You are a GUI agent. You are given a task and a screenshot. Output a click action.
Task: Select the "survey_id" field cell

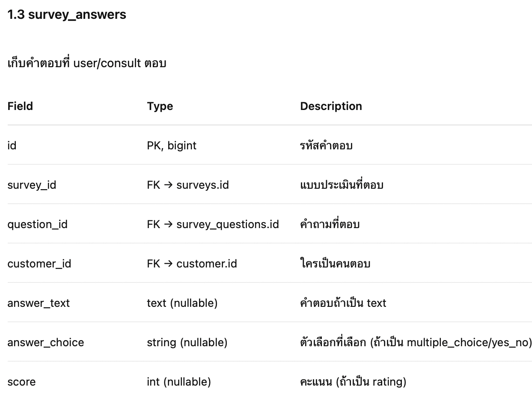[x=32, y=185]
